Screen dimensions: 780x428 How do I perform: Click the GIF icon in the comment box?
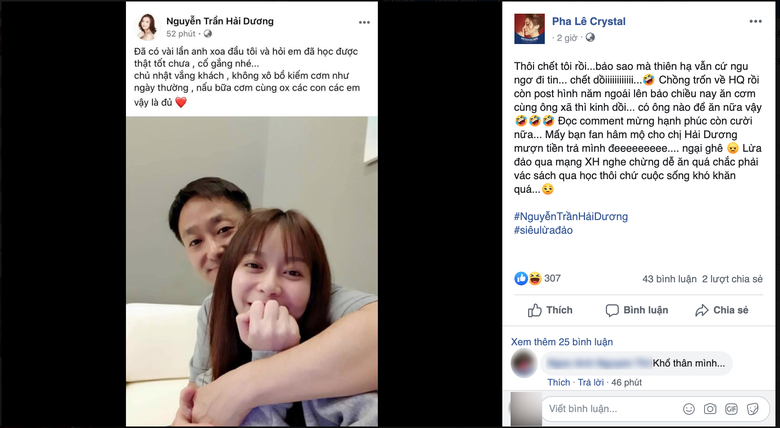pos(731,409)
